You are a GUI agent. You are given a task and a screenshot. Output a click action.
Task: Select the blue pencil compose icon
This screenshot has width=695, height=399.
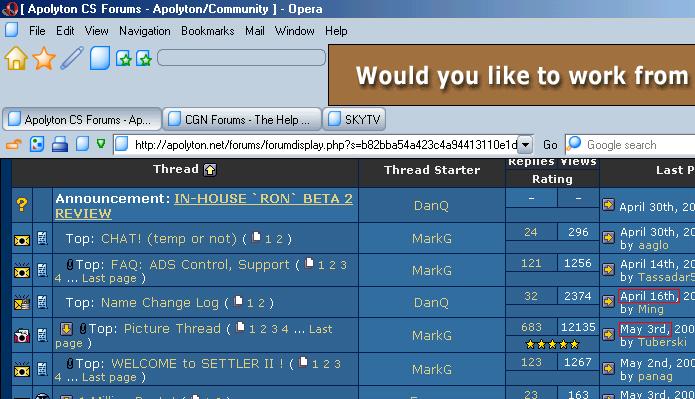tap(72, 58)
